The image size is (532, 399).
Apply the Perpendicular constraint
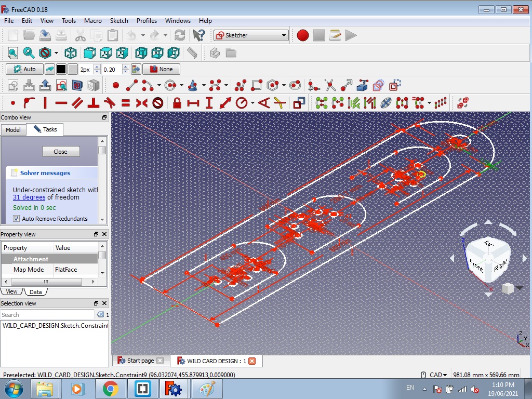click(x=94, y=103)
